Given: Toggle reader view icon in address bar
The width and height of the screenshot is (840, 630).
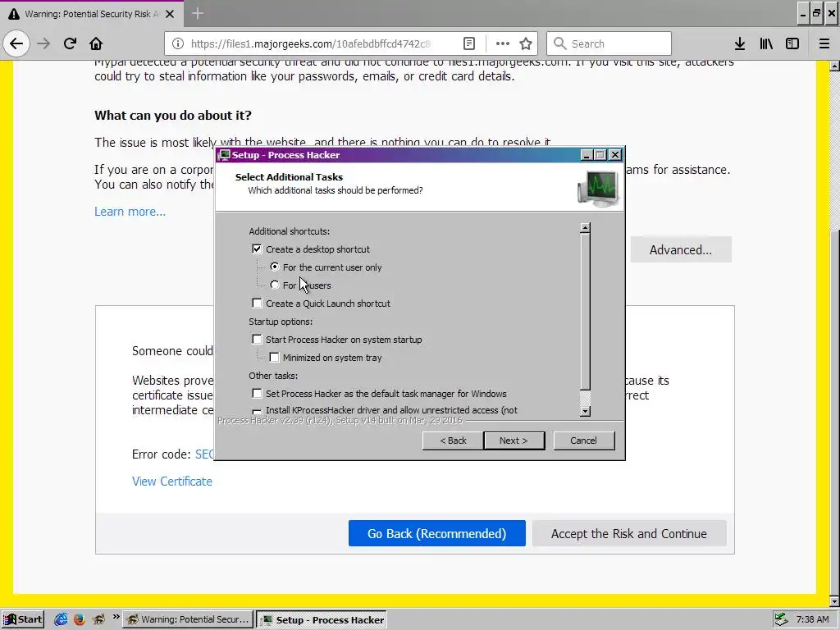Looking at the screenshot, I should coord(468,43).
